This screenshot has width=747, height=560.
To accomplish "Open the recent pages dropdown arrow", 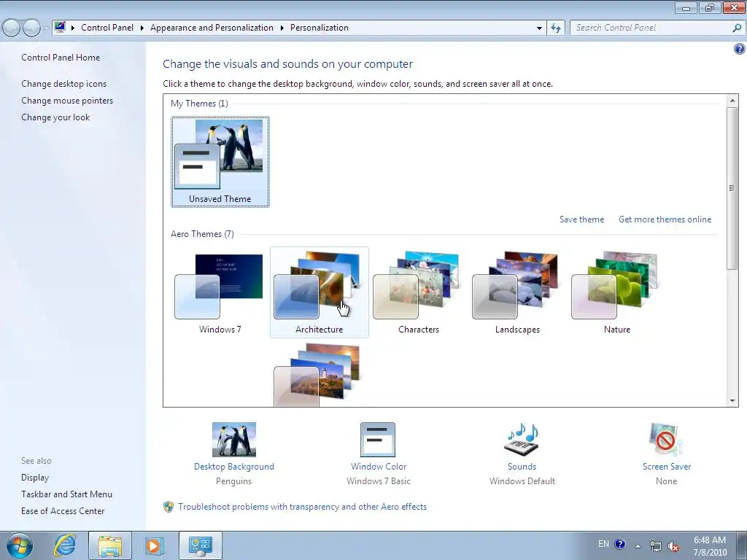I will (46, 28).
